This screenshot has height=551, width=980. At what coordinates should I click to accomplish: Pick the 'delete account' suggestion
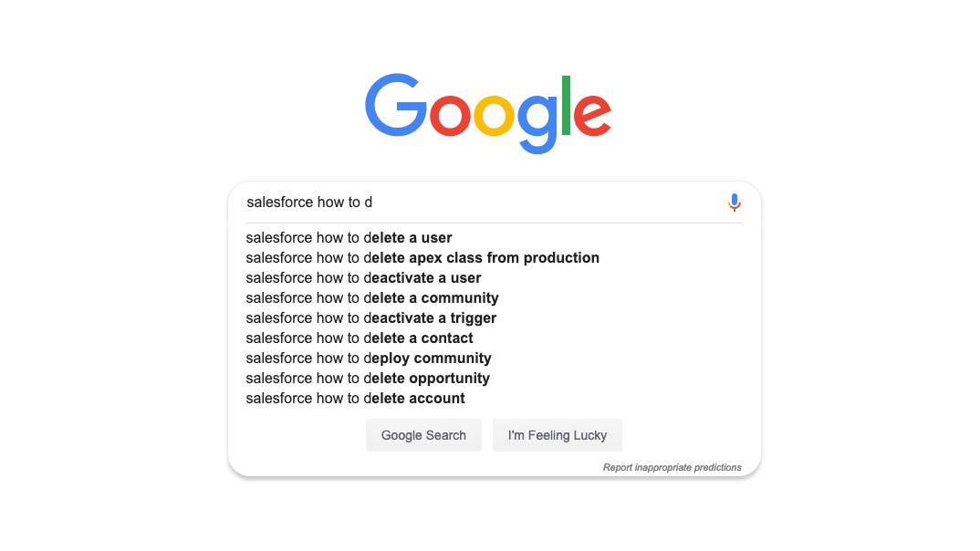356,399
